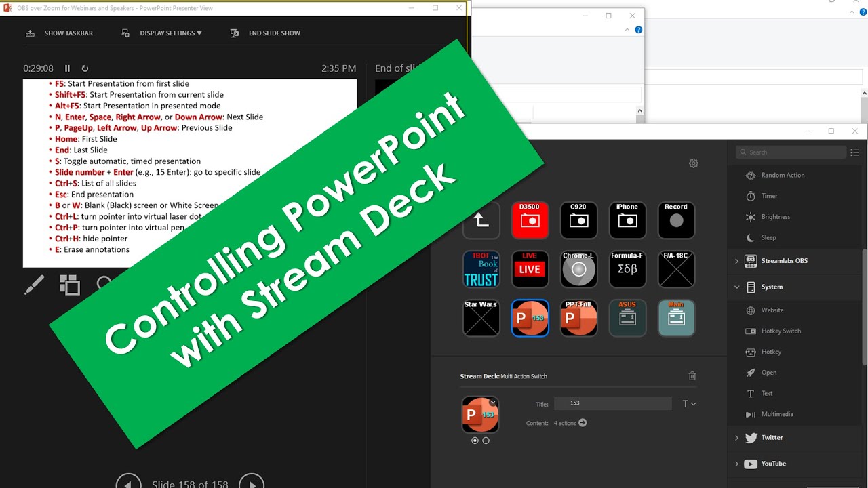Screen dimensions: 868x488
Task: Open Display Settings dropdown
Action: coord(161,33)
